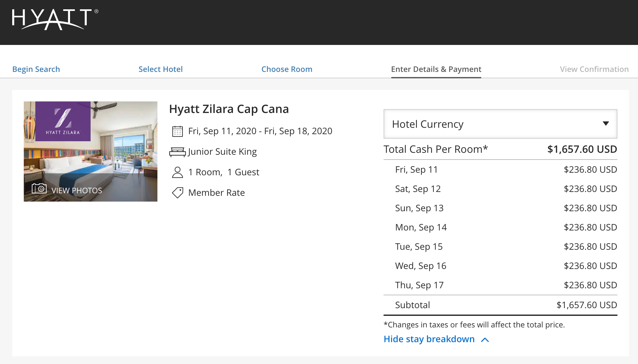The width and height of the screenshot is (638, 364).
Task: Click the Hyatt logo in header
Action: click(55, 19)
